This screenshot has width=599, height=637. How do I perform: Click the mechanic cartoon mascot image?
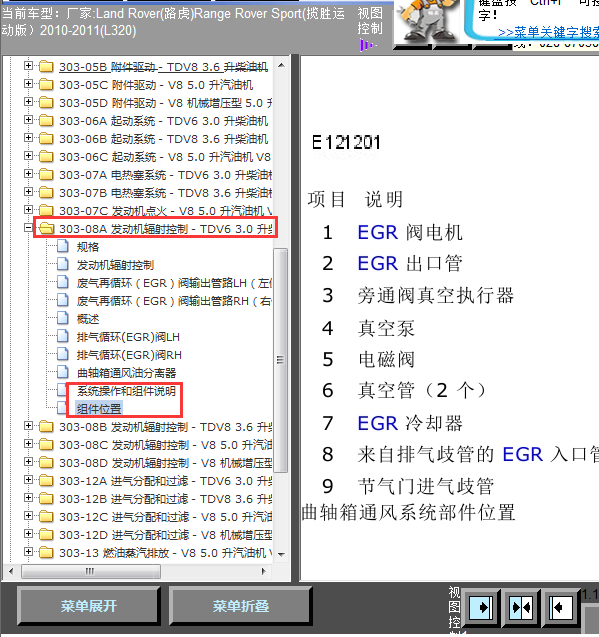point(427,21)
